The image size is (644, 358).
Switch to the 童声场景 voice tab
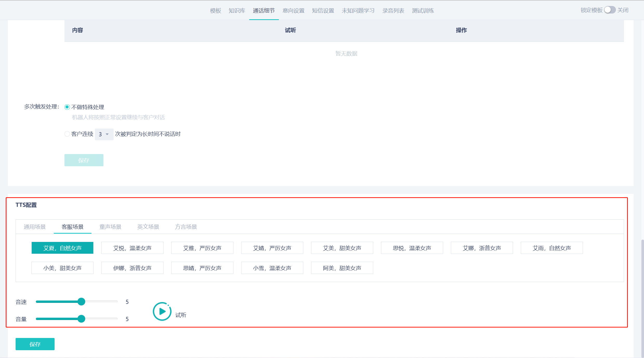tap(110, 227)
